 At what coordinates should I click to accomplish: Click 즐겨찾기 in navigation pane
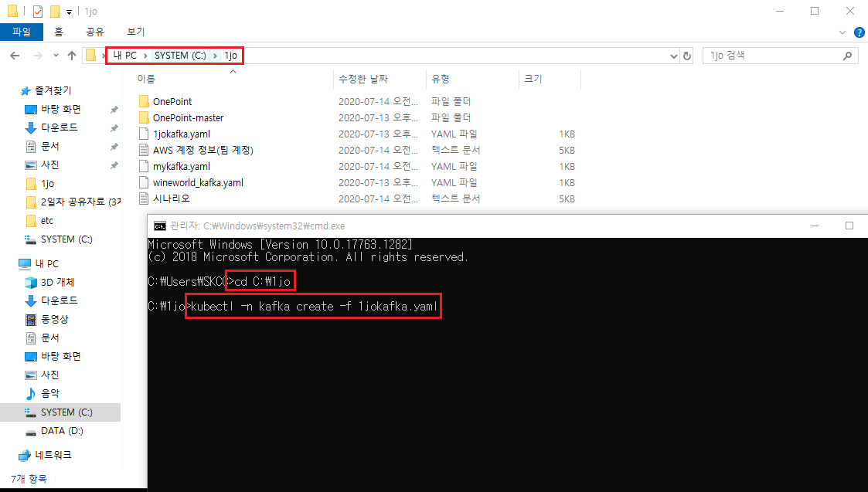pyautogui.click(x=53, y=90)
